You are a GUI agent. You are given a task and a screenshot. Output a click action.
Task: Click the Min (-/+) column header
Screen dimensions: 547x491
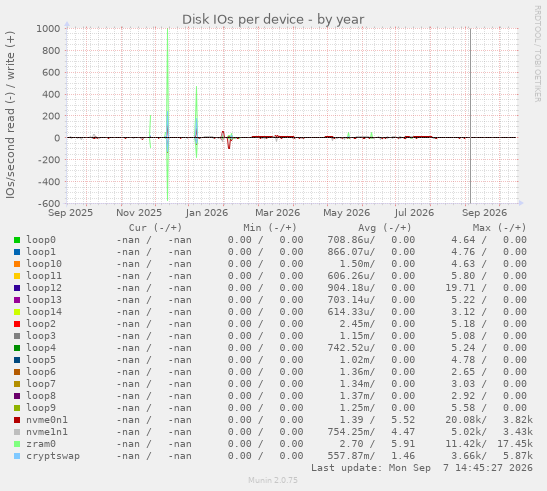pyautogui.click(x=270, y=228)
